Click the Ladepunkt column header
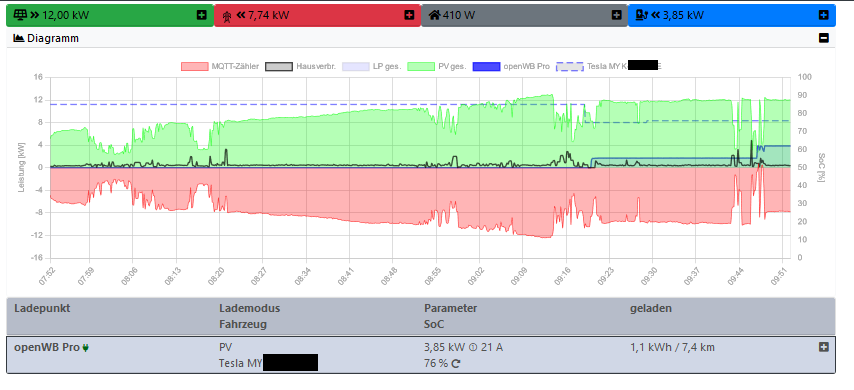 (x=42, y=308)
